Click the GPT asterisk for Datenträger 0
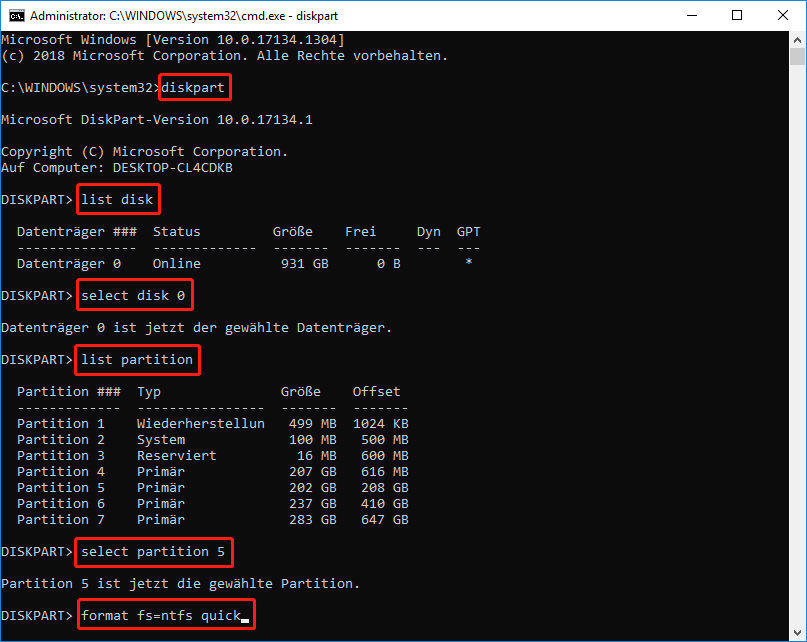Image resolution: width=807 pixels, height=642 pixels. click(469, 264)
